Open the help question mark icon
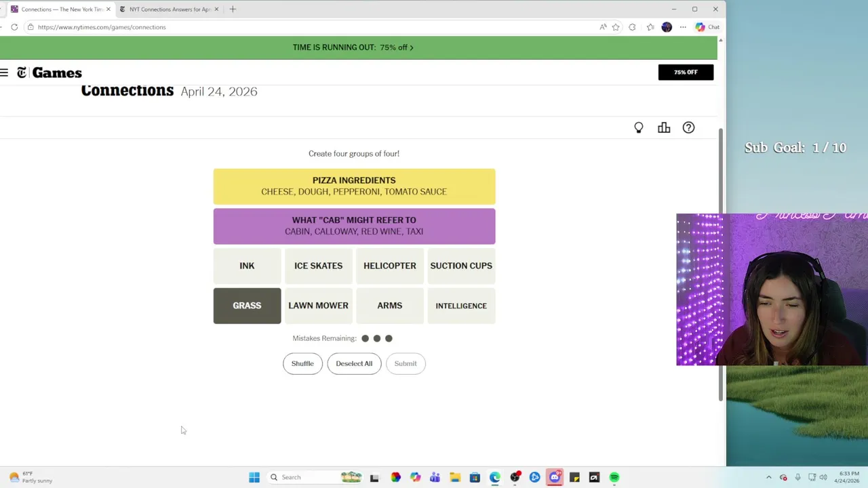Image resolution: width=868 pixels, height=488 pixels. point(688,127)
